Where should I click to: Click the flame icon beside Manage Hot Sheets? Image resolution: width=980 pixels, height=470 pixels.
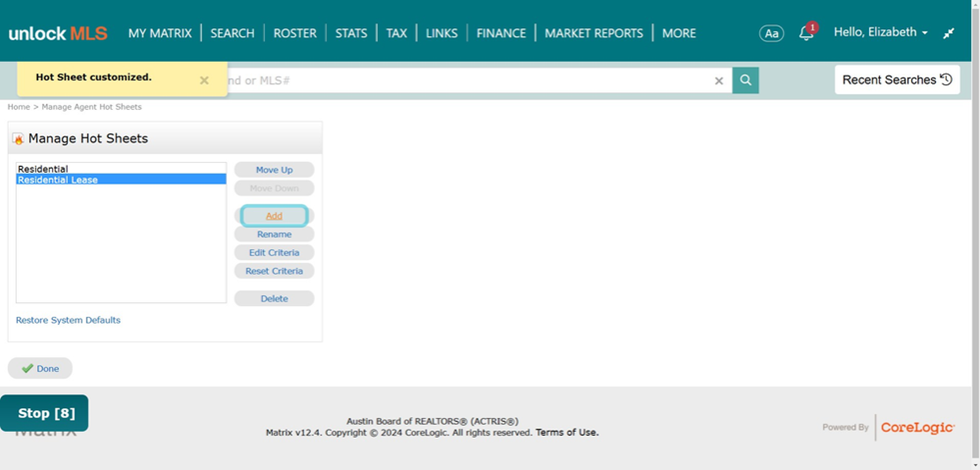(x=18, y=139)
